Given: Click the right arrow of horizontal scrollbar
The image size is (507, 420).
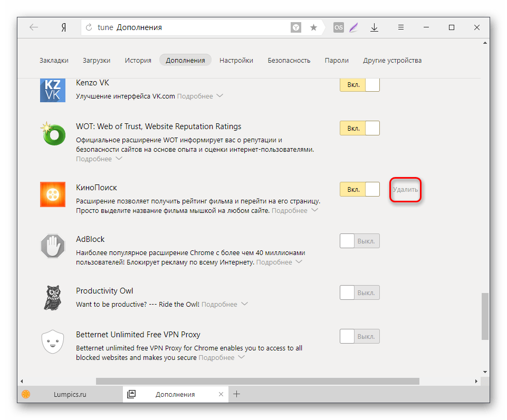Looking at the screenshot, I should pos(476,381).
